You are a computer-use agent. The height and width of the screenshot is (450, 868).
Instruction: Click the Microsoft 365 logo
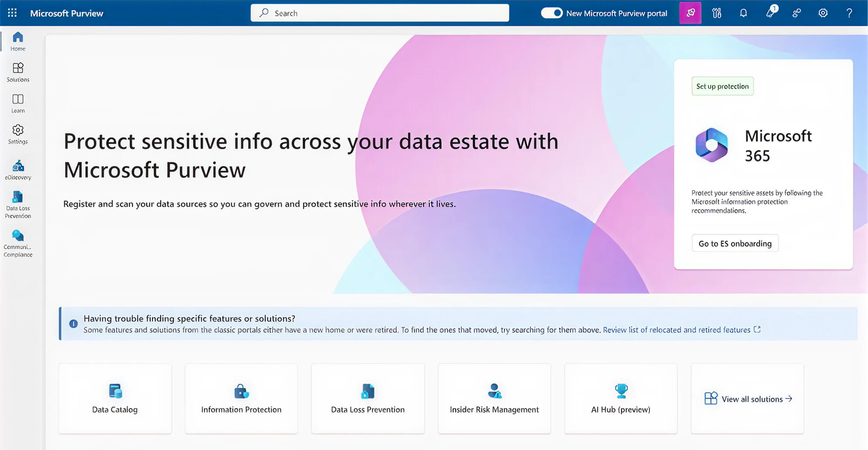(711, 145)
